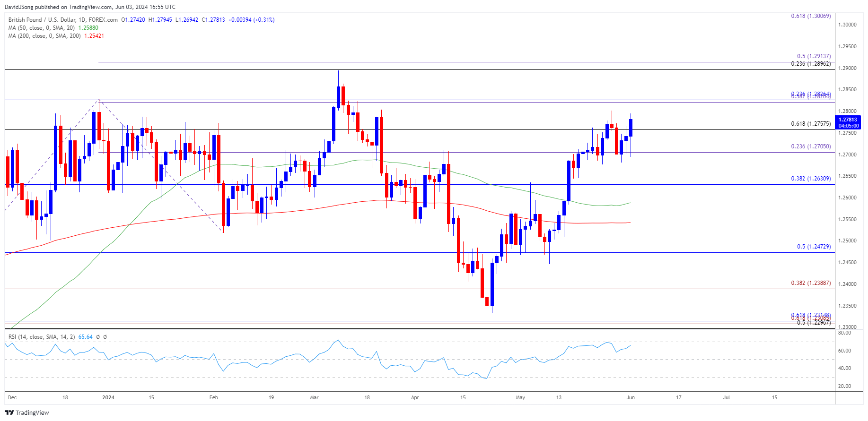Image resolution: width=868 pixels, height=421 pixels.
Task: Click the 1.25000 price axis label
Action: pos(847,241)
